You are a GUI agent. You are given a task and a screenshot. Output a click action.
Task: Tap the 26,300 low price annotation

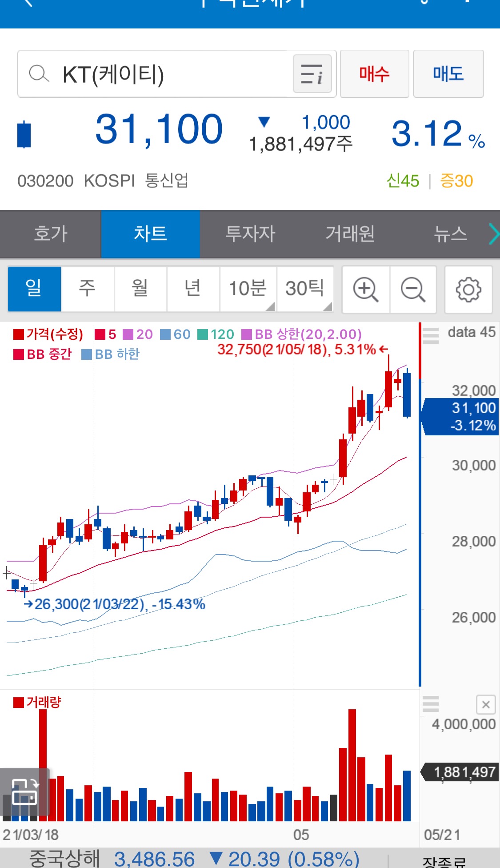pos(115,604)
